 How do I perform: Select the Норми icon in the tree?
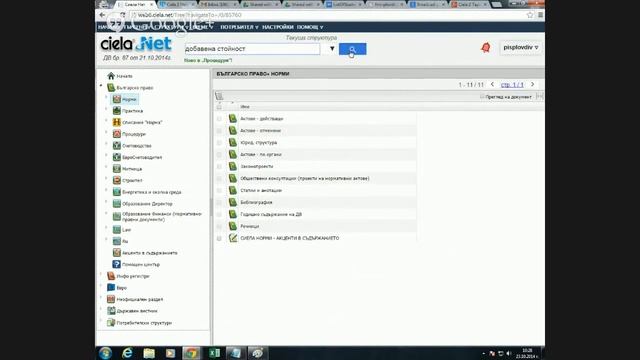[x=117, y=99]
